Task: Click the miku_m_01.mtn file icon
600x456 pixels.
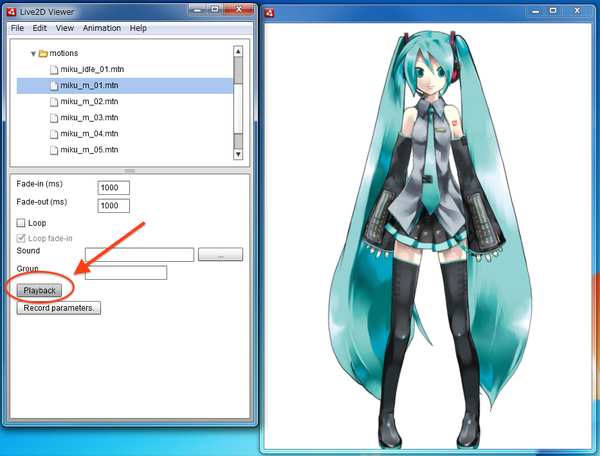Action: pos(54,86)
